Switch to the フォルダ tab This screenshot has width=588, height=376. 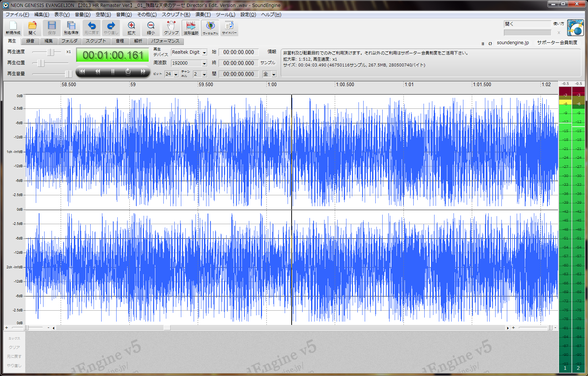69,41
